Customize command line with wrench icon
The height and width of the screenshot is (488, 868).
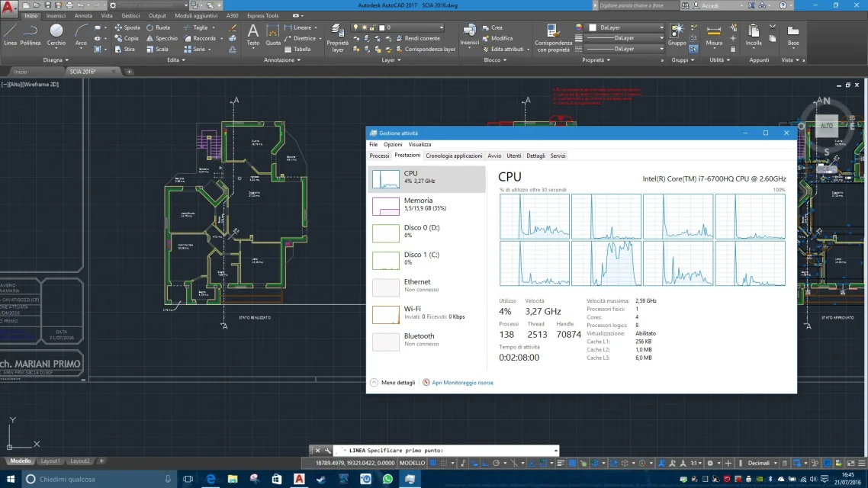click(328, 451)
